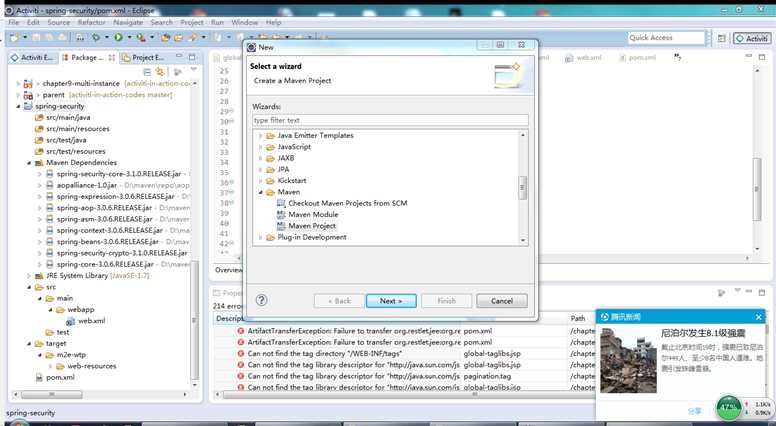Image resolution: width=776 pixels, height=426 pixels.
Task: Click the Cancel button
Action: [502, 301]
